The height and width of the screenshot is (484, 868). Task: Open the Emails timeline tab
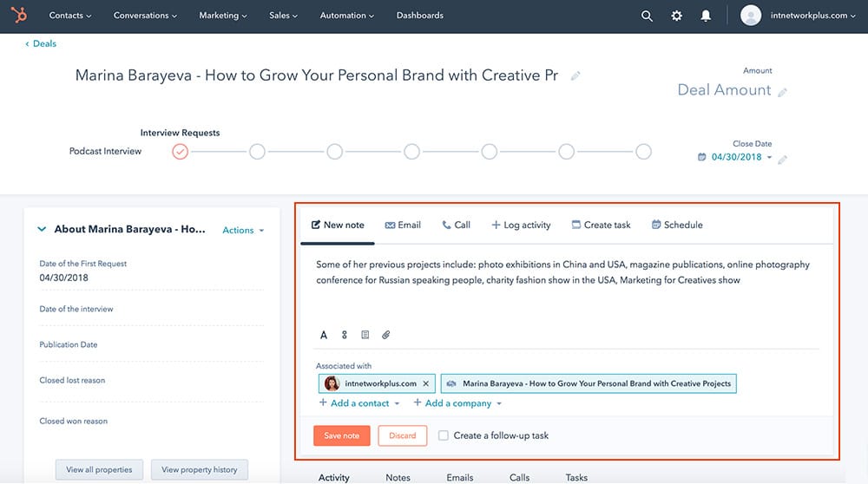(460, 477)
